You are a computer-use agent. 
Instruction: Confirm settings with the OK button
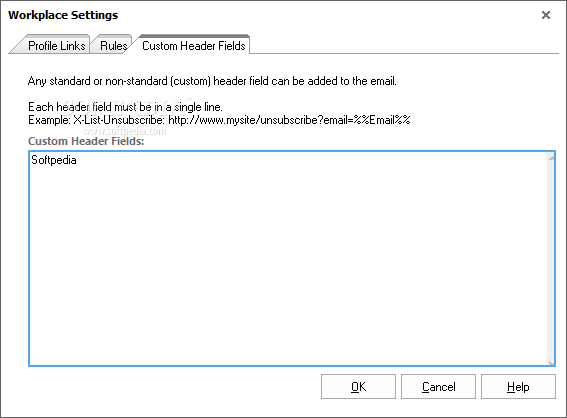pyautogui.click(x=358, y=387)
